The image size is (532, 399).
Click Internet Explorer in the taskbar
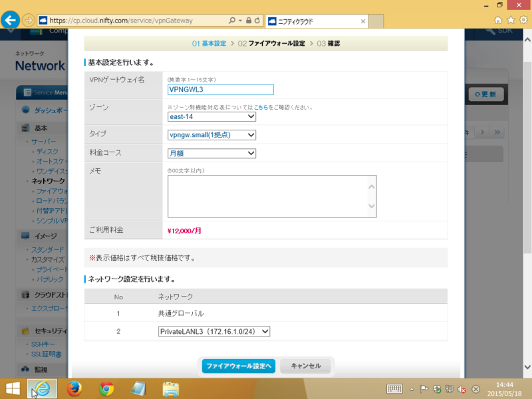coord(42,389)
